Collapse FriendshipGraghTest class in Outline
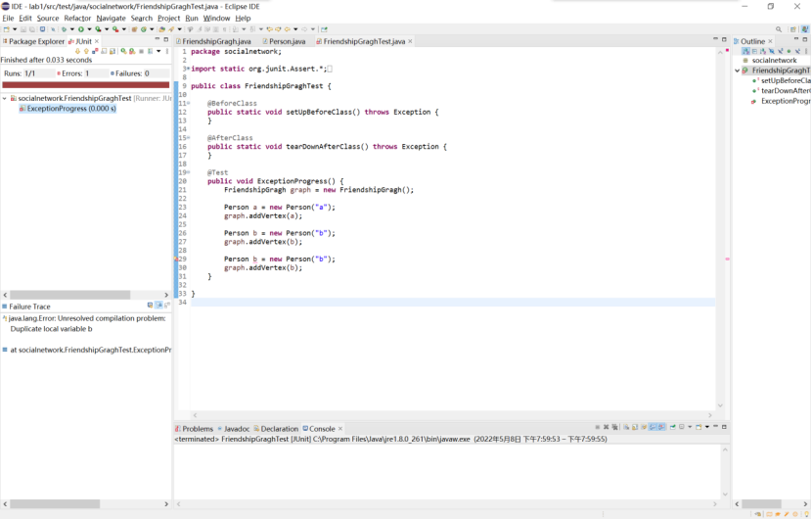 (x=738, y=71)
